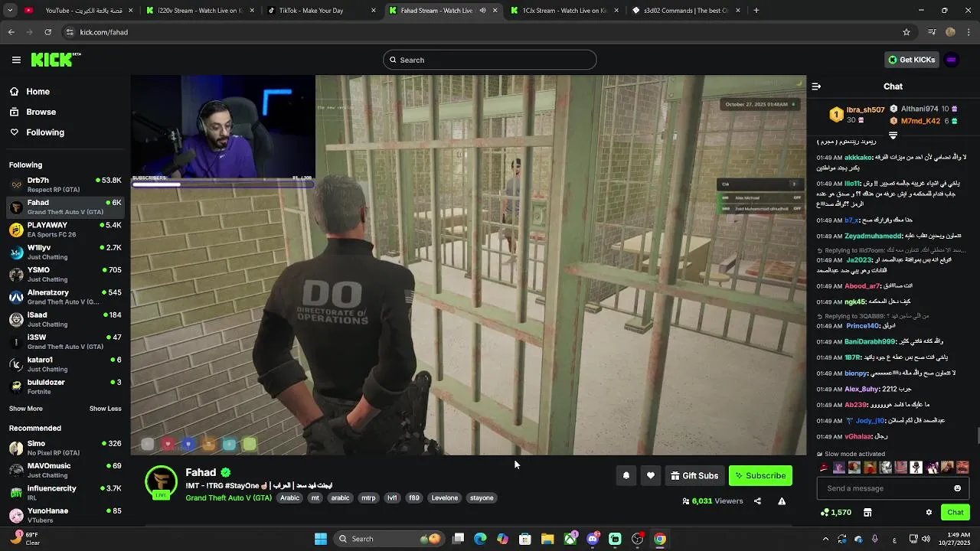
Task: Open the hamburger sidebar menu
Action: click(x=16, y=60)
